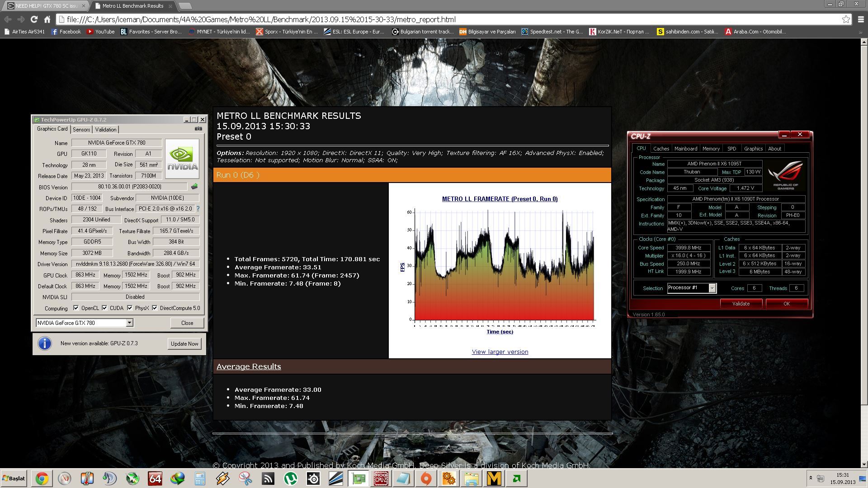Open the Origin taskbar icon
This screenshot has width=868, height=488.
[x=426, y=479]
